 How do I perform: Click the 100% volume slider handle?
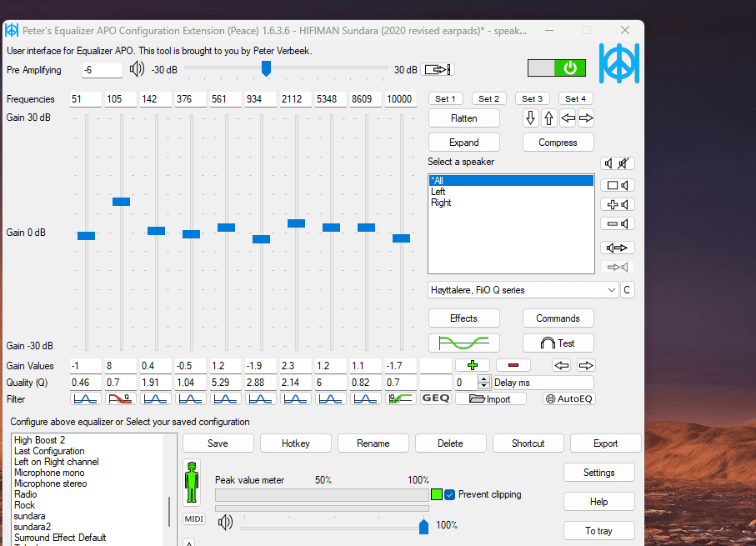point(423,526)
